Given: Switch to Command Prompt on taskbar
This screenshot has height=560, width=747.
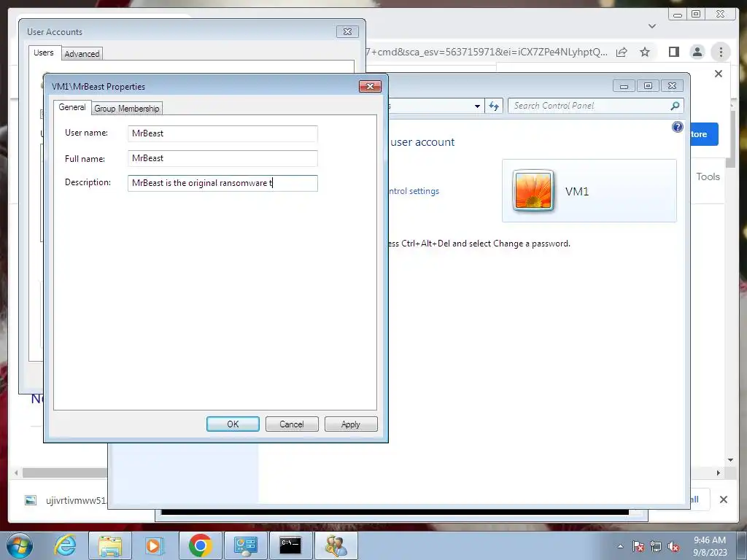Looking at the screenshot, I should coord(290,545).
